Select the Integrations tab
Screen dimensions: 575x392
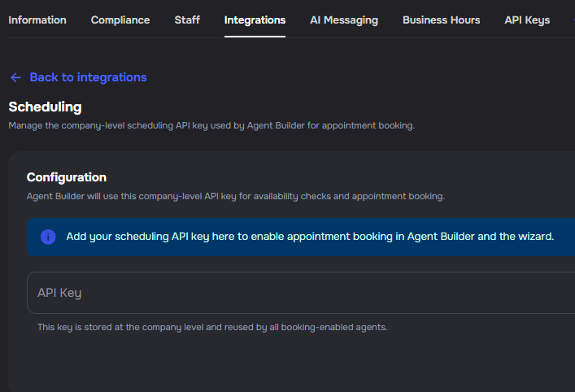point(255,20)
